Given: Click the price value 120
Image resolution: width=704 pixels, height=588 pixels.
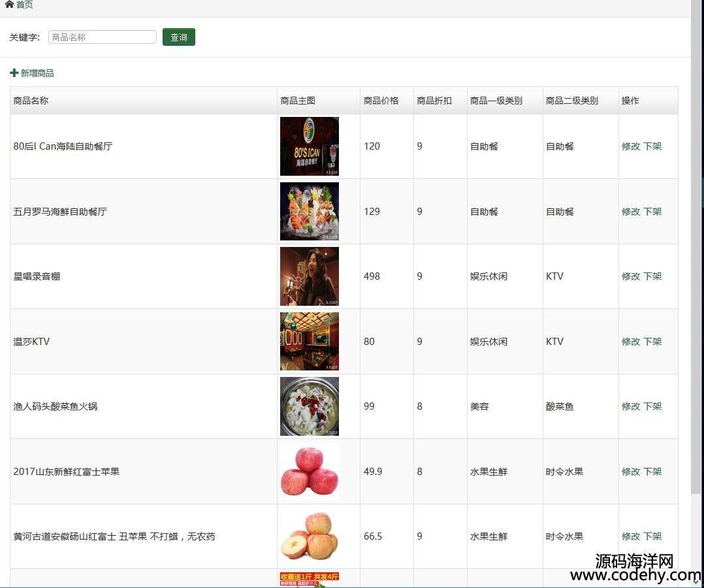Looking at the screenshot, I should (372, 146).
